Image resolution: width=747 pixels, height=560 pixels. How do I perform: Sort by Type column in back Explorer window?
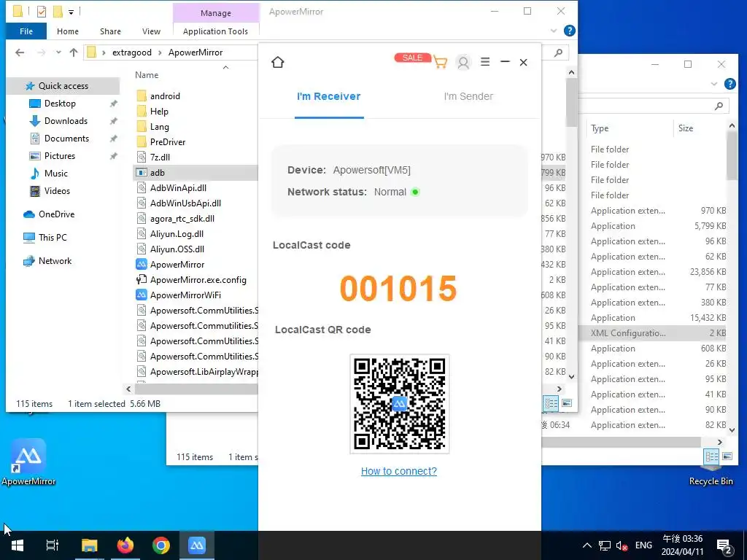600,128
